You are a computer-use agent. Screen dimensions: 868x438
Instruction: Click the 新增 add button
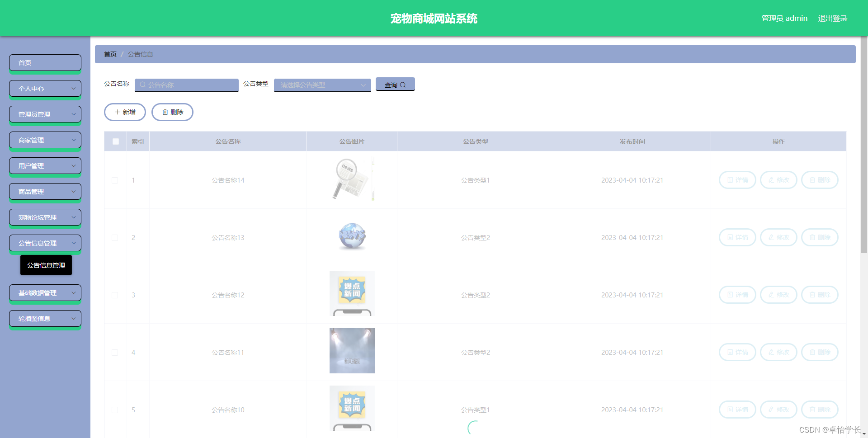(125, 112)
